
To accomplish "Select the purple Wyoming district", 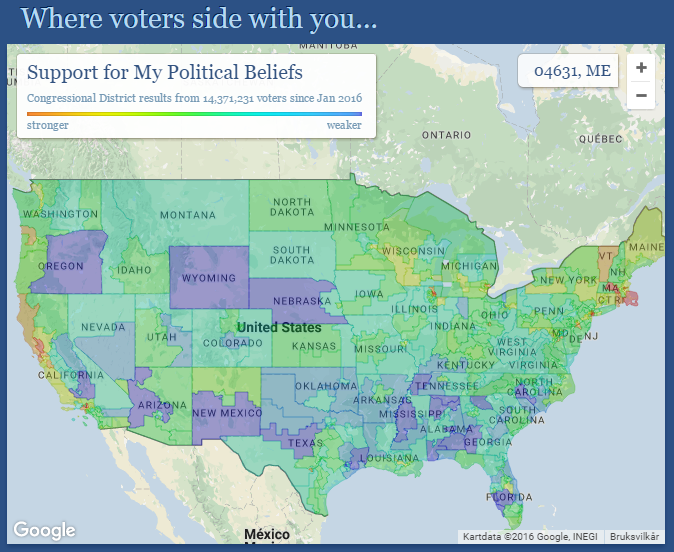I will pos(209,277).
